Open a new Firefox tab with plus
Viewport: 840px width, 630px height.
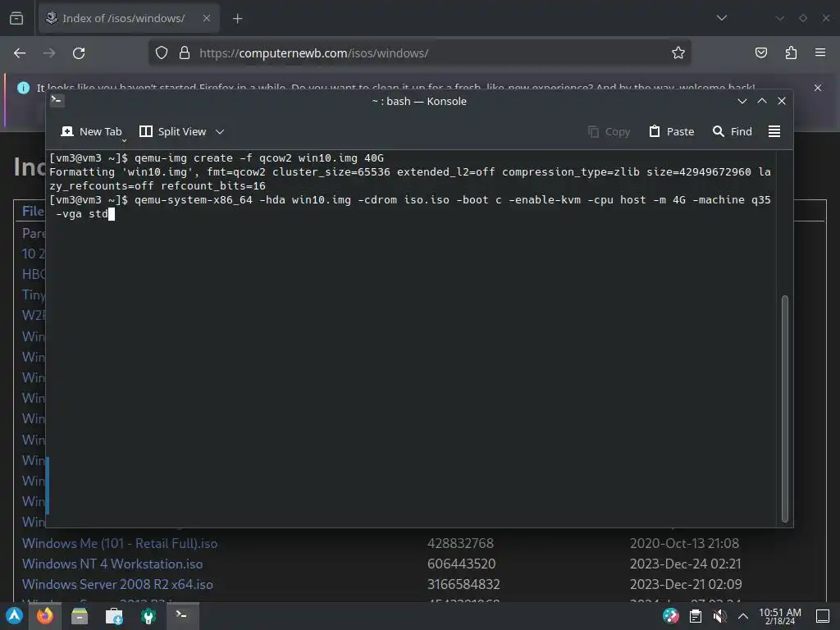click(x=237, y=19)
